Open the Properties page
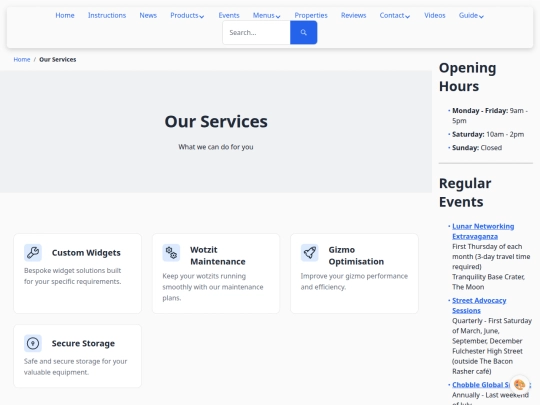This screenshot has height=405, width=540. click(311, 15)
